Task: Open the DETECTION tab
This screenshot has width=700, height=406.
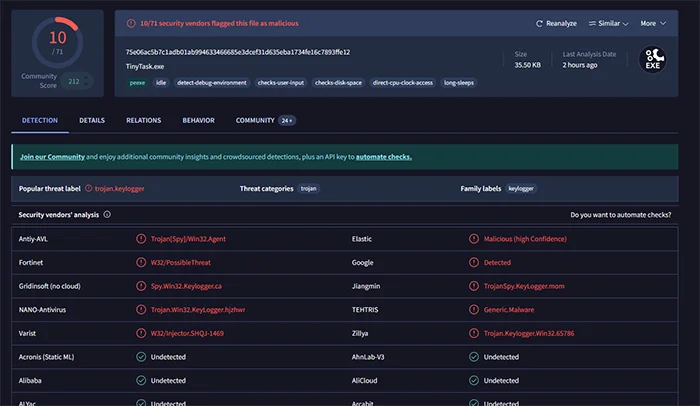Action: 40,120
